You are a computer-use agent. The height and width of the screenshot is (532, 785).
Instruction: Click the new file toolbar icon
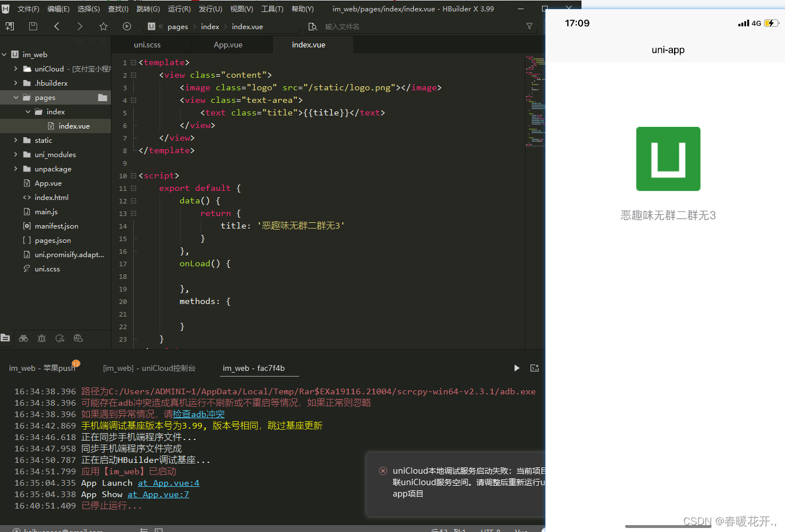10,26
